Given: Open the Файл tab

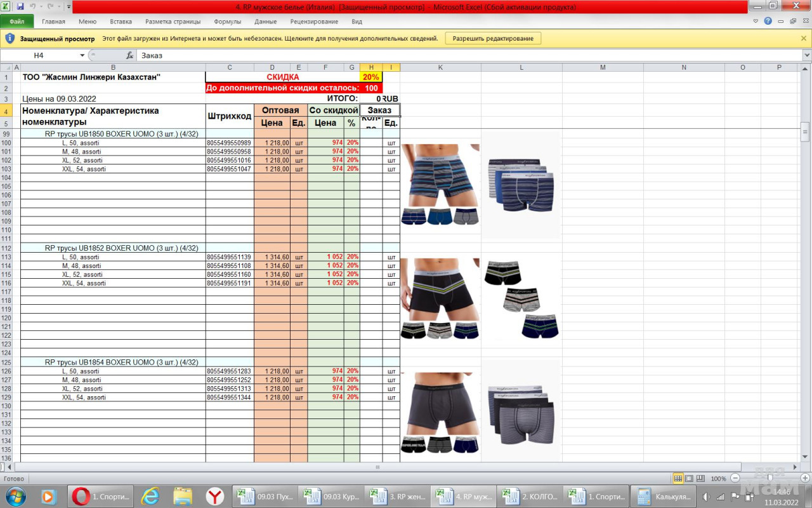Looking at the screenshot, I should click(17, 21).
